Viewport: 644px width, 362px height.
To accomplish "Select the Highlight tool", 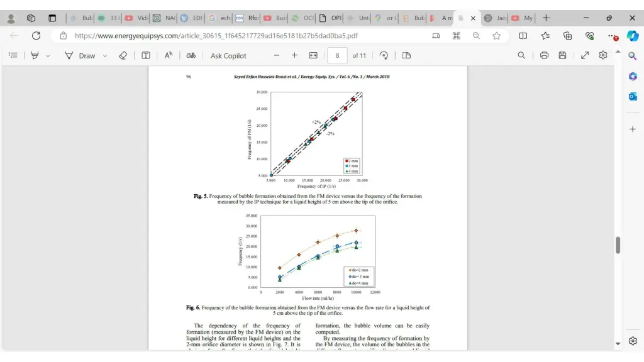I will coord(35,55).
